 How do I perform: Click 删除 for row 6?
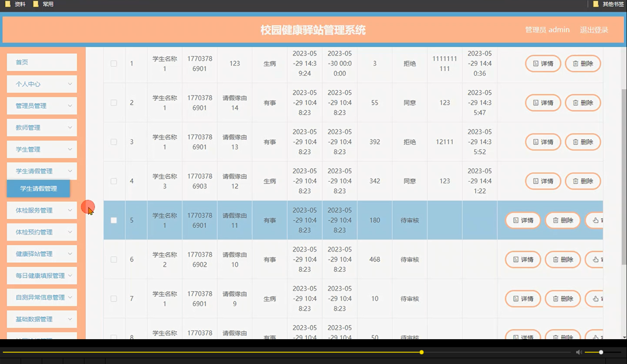(563, 259)
